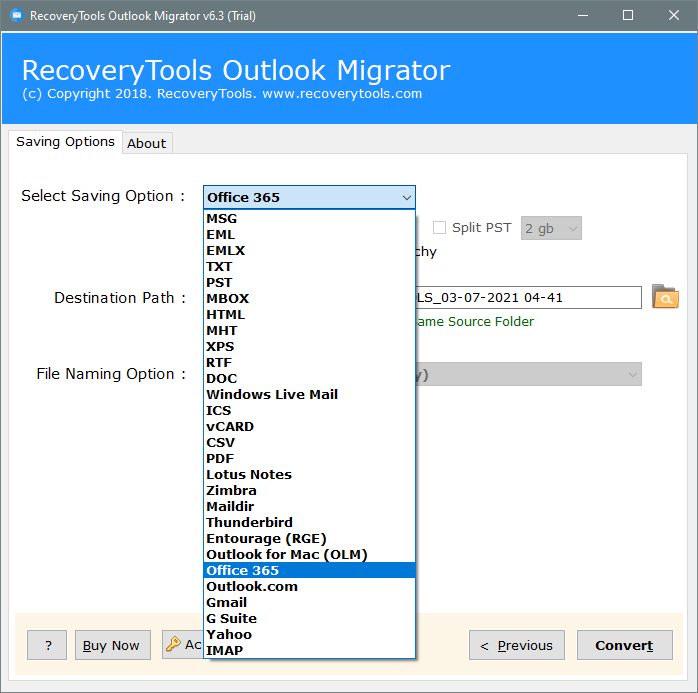Select highlighted Office 365 list item
The image size is (698, 693).
click(309, 571)
